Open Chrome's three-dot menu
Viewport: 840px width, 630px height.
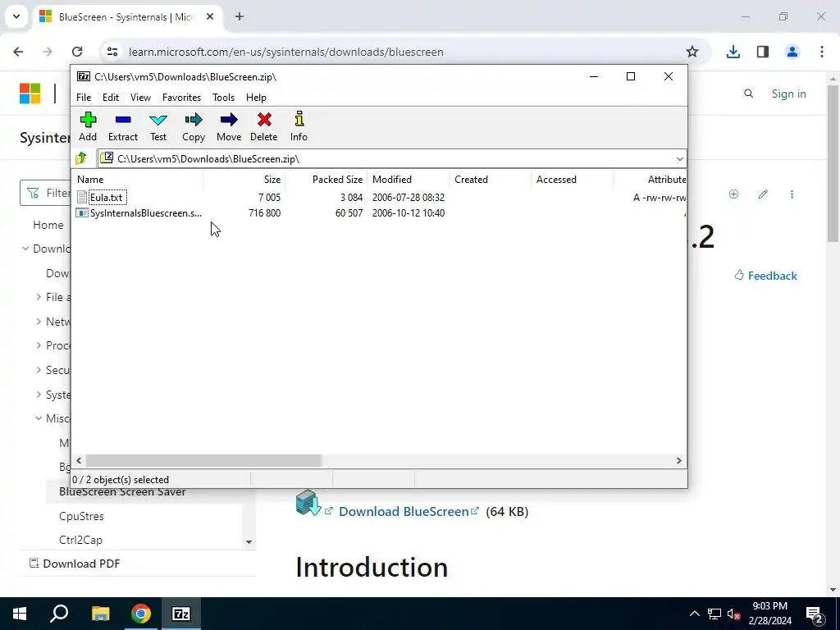tap(822, 52)
